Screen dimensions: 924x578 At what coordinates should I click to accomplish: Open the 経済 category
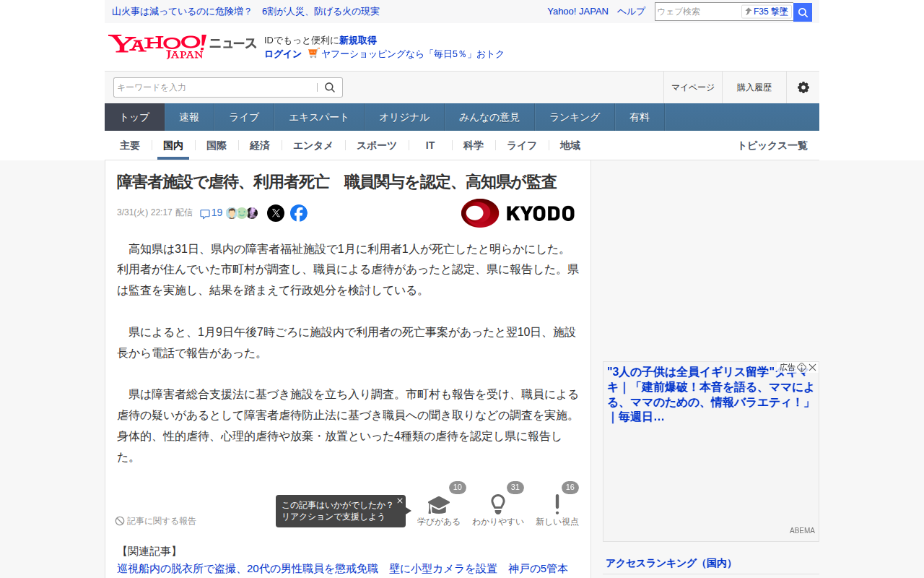click(x=260, y=145)
